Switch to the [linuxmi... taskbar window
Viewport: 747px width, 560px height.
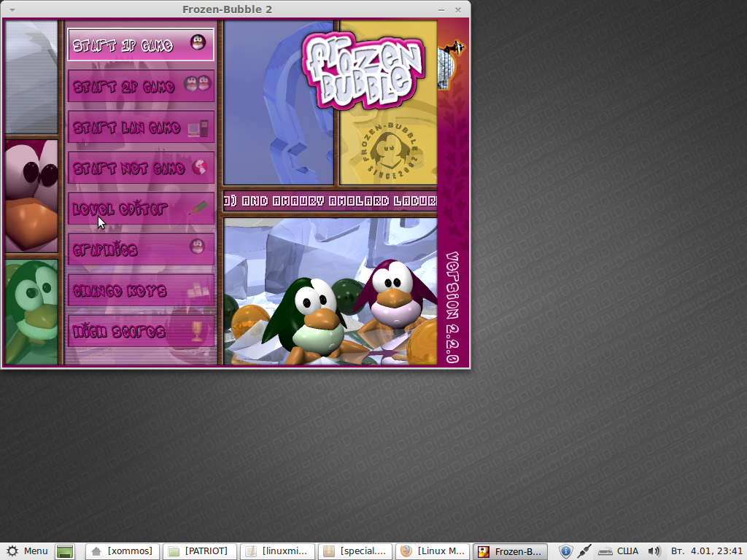tap(277, 551)
